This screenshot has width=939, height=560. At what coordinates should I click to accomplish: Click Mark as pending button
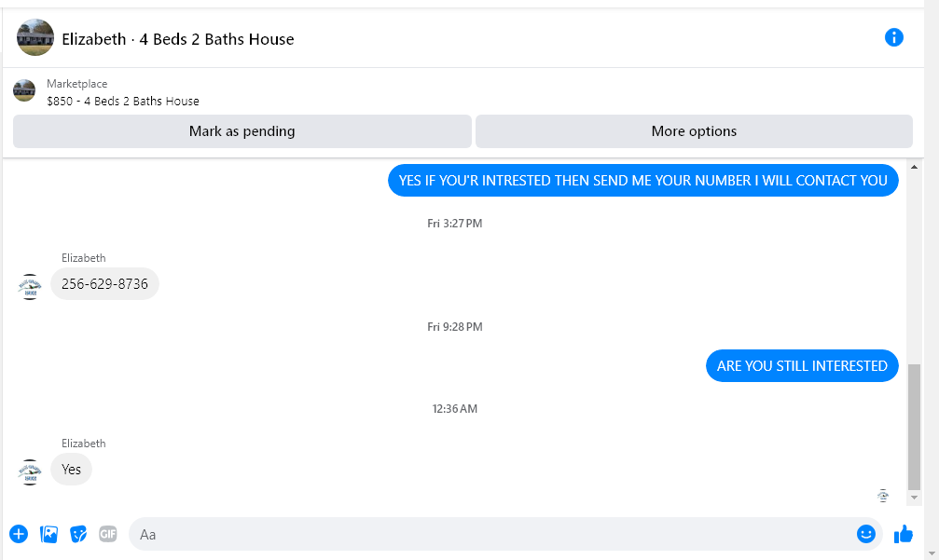(242, 131)
